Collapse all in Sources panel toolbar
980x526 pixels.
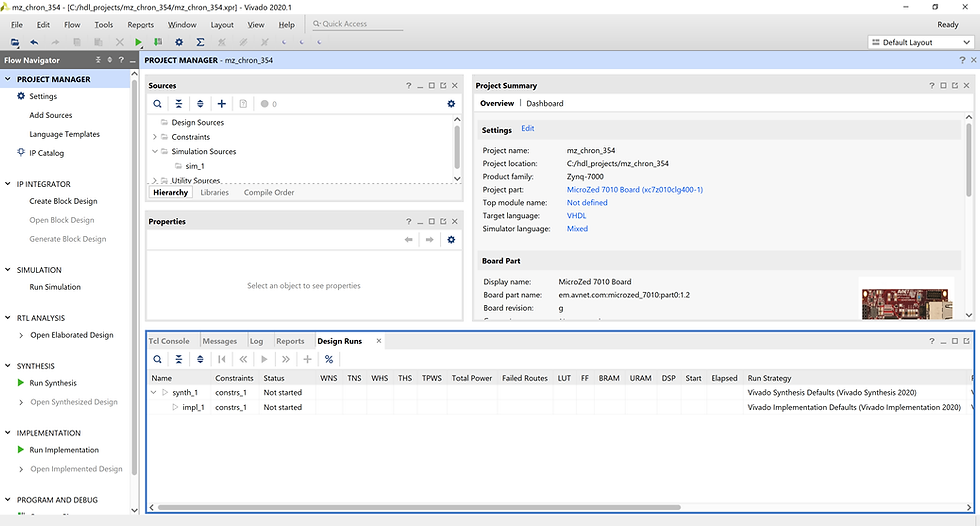(x=179, y=104)
